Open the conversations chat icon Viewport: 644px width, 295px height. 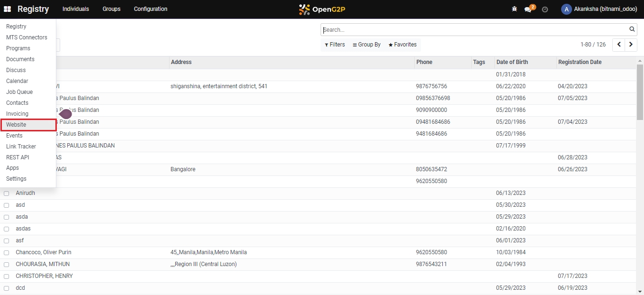pos(528,9)
